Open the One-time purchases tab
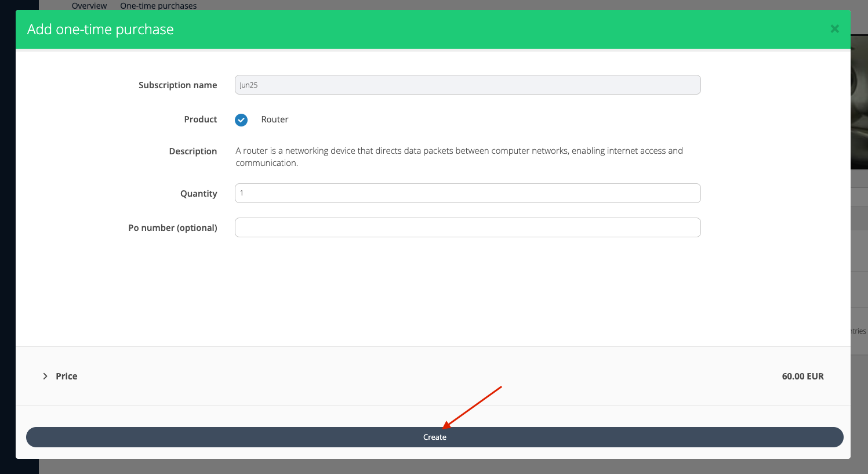The image size is (868, 474). point(158,6)
